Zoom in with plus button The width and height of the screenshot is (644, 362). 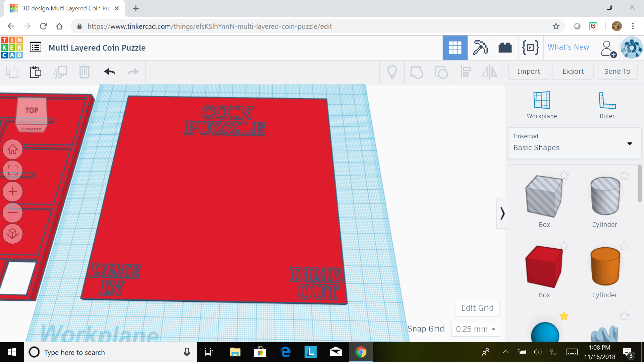point(13,191)
